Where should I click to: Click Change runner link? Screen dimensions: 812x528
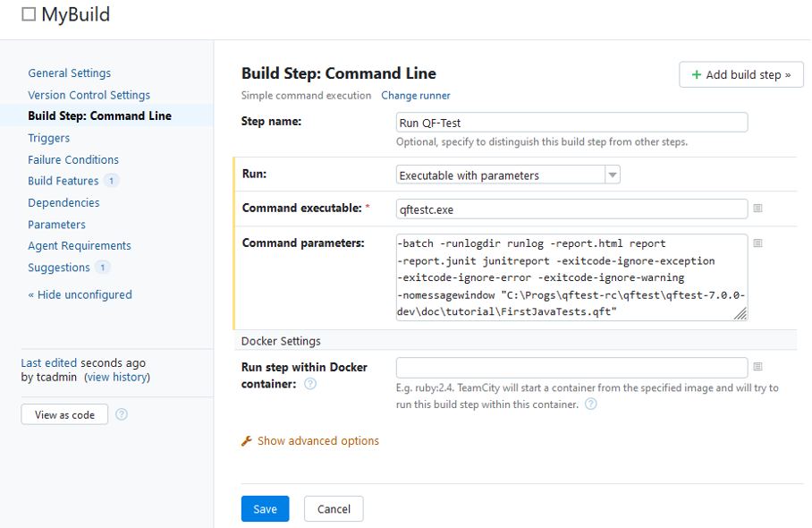click(416, 96)
